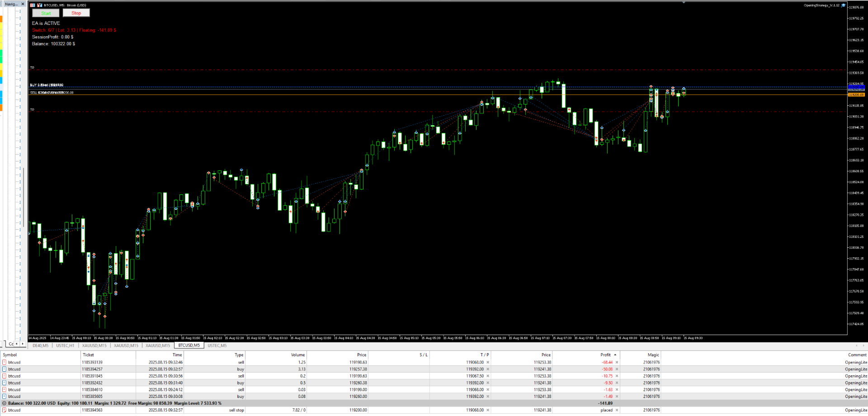Click the buy position icon for ticket 1185394257
The image size is (868, 416).
(x=5, y=369)
